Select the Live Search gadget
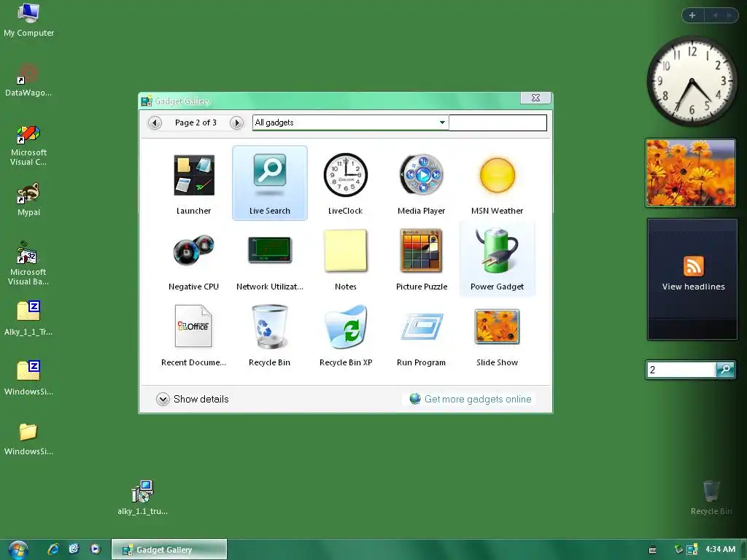Screen dimensions: 747x560 click(270, 183)
